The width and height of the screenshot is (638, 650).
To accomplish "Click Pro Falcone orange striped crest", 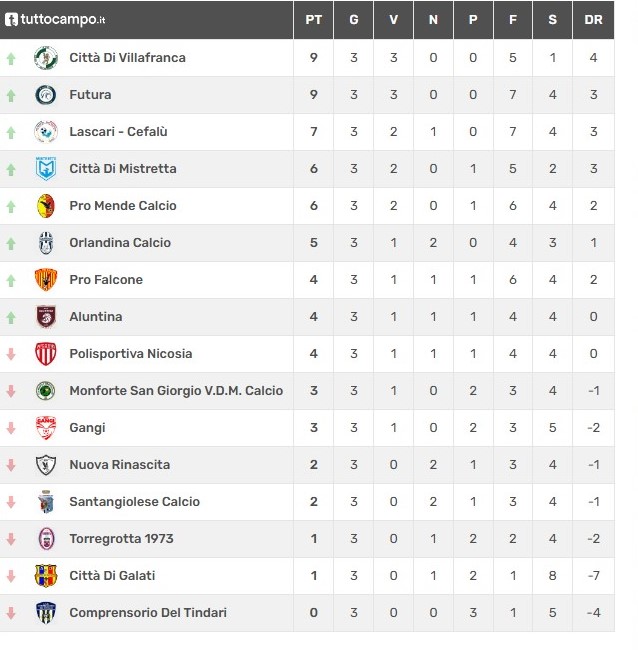I will pos(46,280).
